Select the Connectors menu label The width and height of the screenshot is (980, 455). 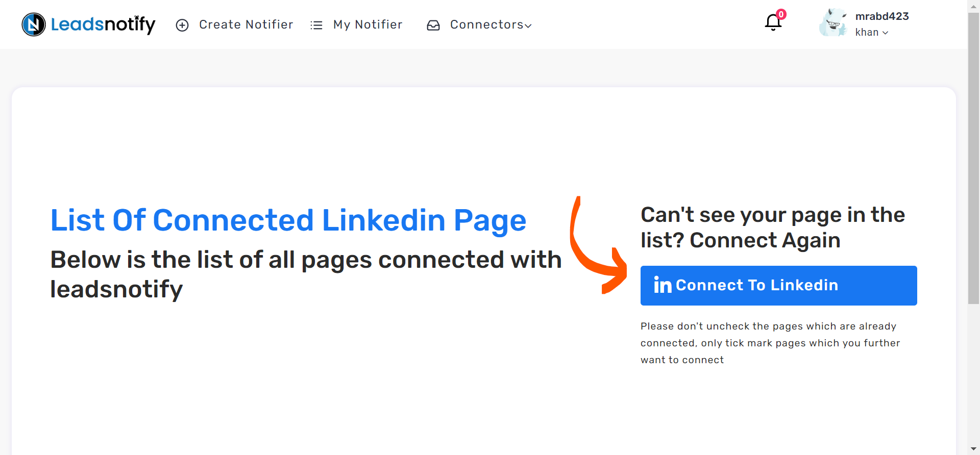(487, 24)
